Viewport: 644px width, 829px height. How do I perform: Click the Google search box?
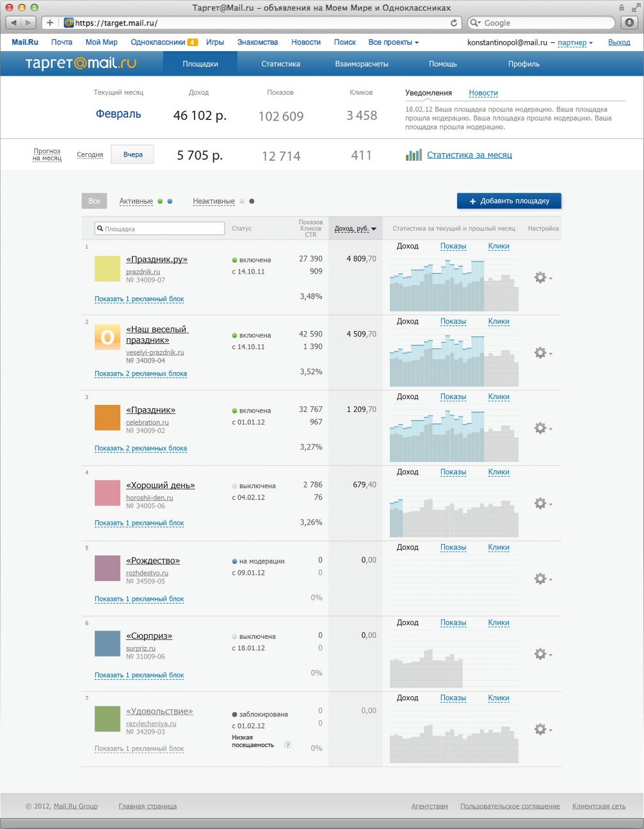(x=542, y=22)
